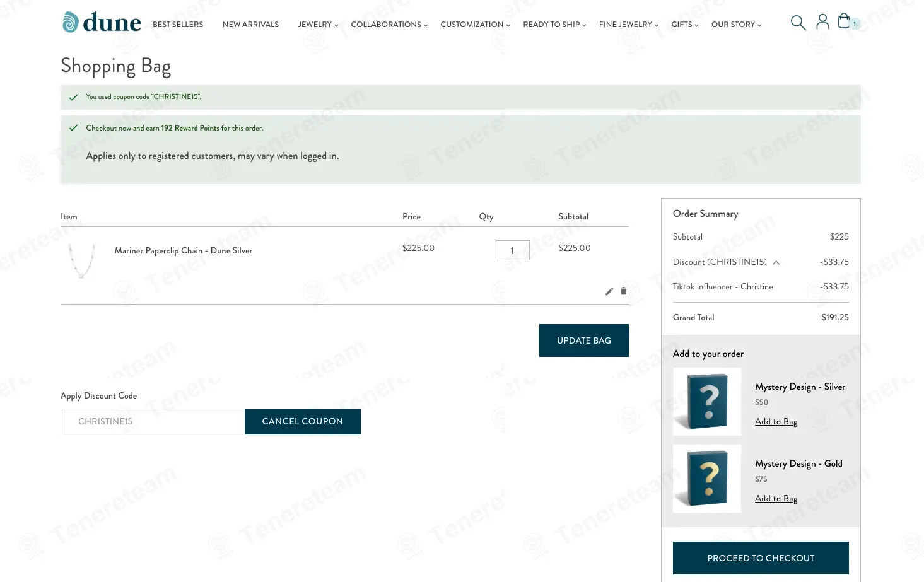Open the shopping bag icon
The image size is (924, 582).
(x=844, y=21)
